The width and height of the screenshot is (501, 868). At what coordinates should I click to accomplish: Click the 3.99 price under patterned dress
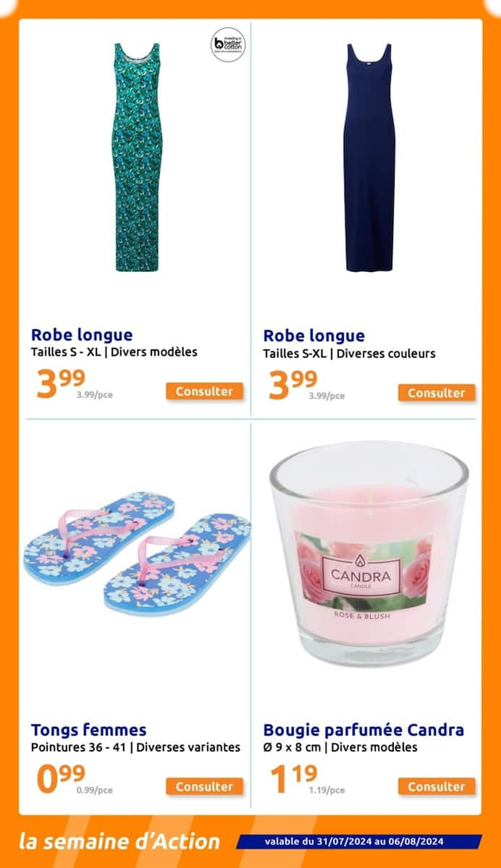point(61,383)
